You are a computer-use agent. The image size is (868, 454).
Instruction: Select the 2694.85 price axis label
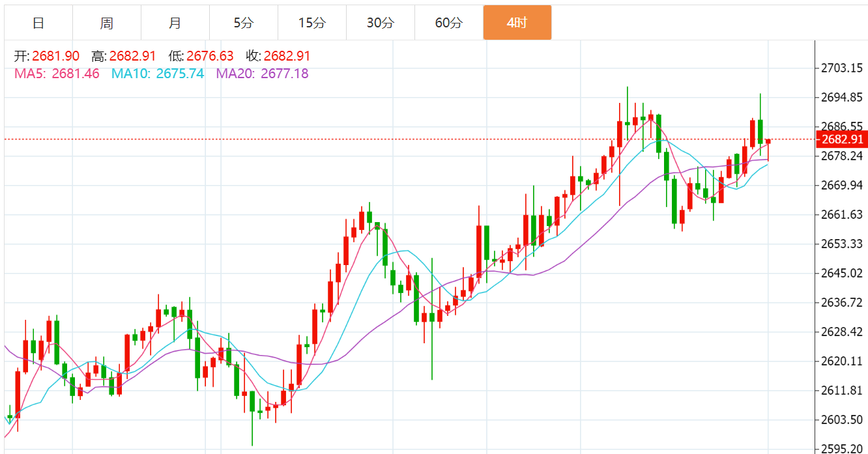click(x=843, y=98)
